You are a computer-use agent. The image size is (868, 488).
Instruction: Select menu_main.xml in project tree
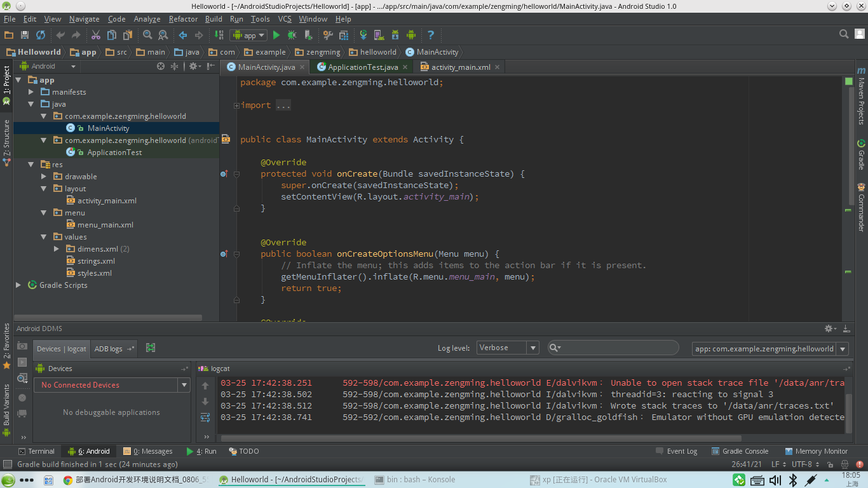coord(100,225)
